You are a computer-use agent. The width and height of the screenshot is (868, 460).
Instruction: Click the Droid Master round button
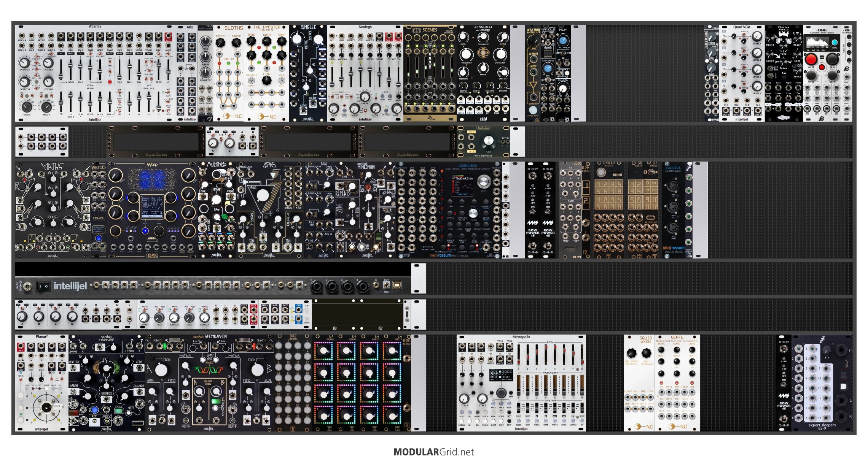(x=601, y=173)
